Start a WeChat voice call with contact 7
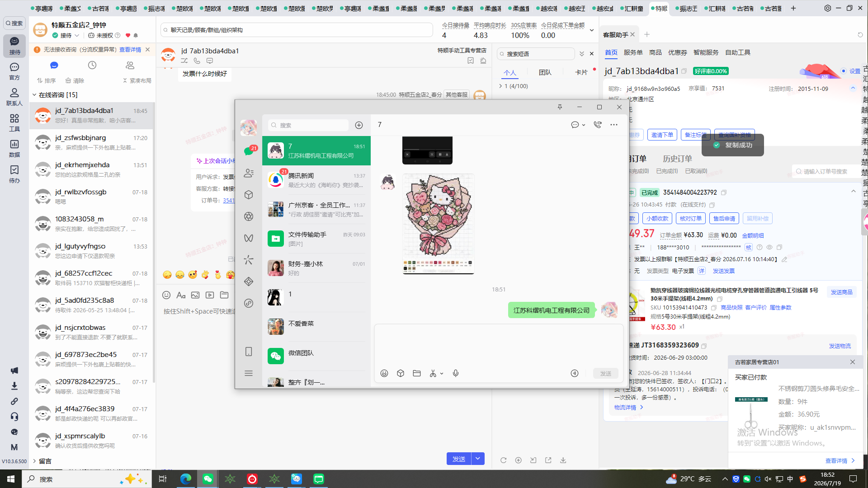The image size is (868, 488). click(x=598, y=125)
